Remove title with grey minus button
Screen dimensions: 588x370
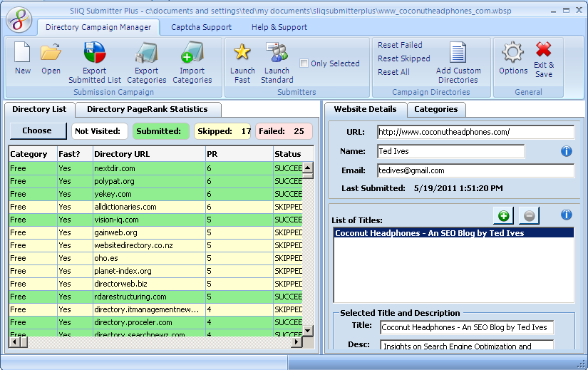(529, 216)
